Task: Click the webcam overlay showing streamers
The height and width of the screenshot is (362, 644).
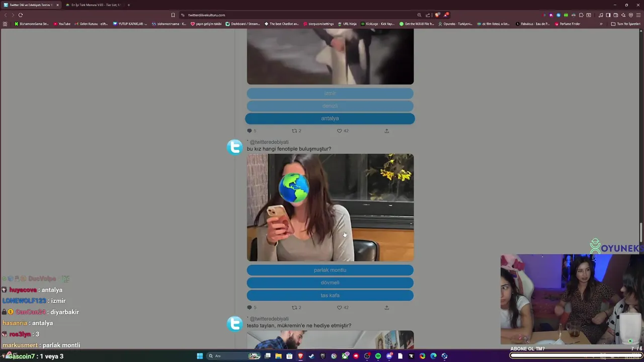Action: (572, 299)
